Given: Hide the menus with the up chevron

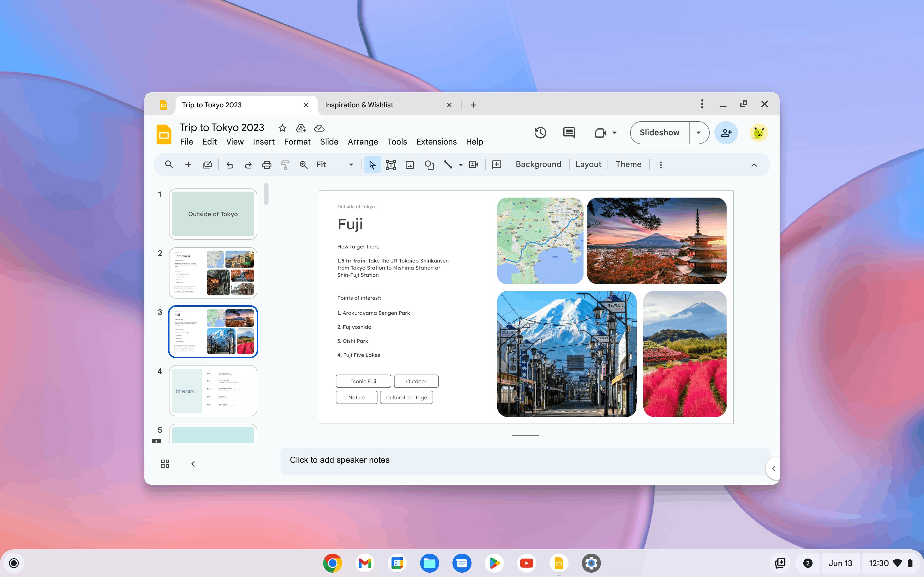Looking at the screenshot, I should [x=754, y=165].
